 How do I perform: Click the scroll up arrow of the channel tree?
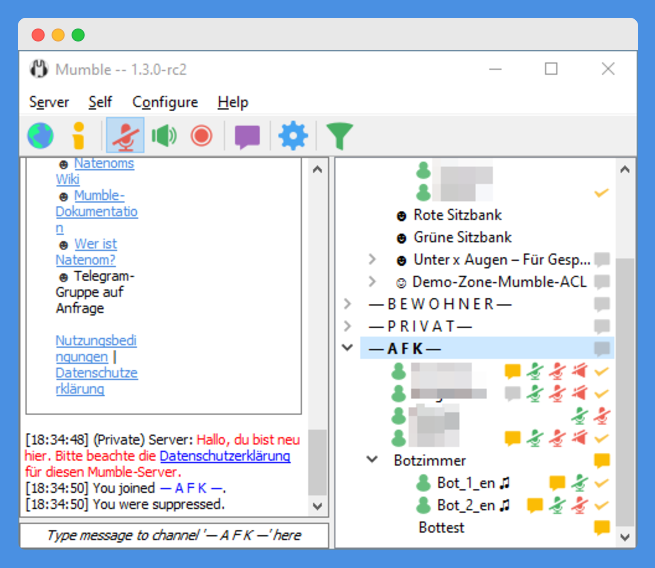click(625, 169)
